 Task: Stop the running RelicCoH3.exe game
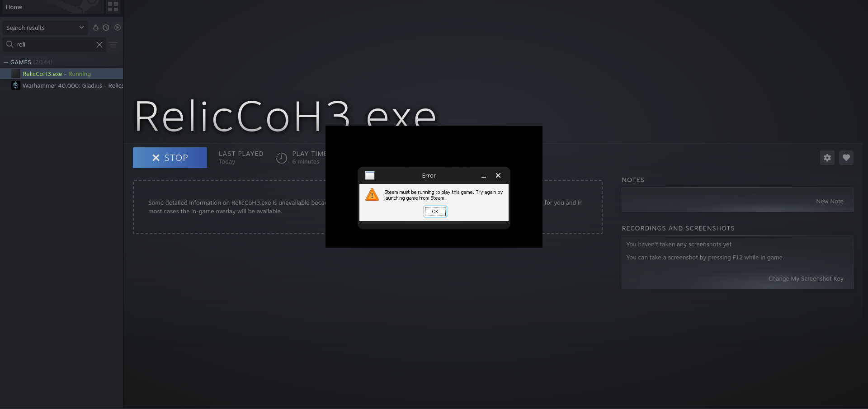click(170, 158)
